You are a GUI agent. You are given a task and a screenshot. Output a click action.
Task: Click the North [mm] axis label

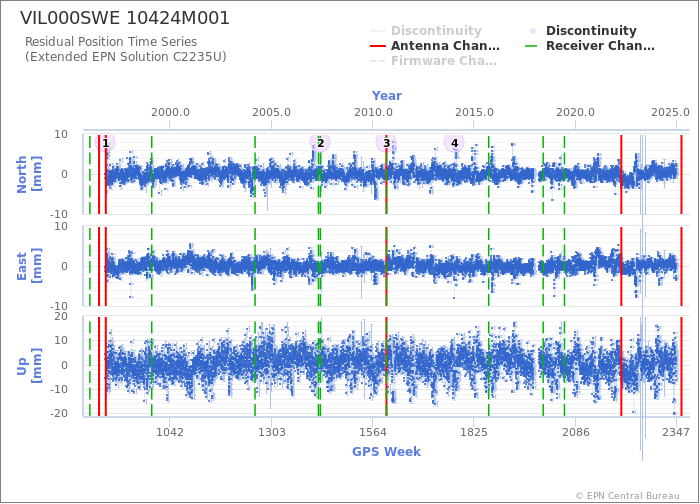[29, 174]
